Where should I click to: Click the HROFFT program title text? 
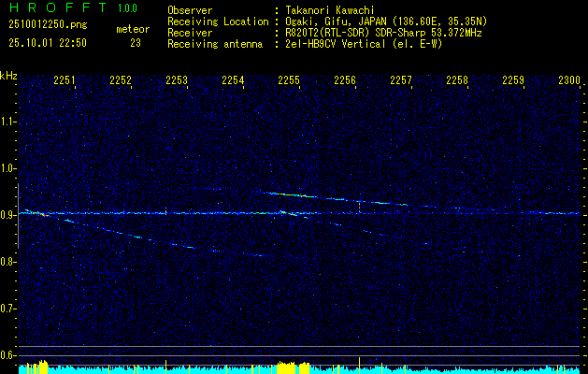[x=58, y=7]
